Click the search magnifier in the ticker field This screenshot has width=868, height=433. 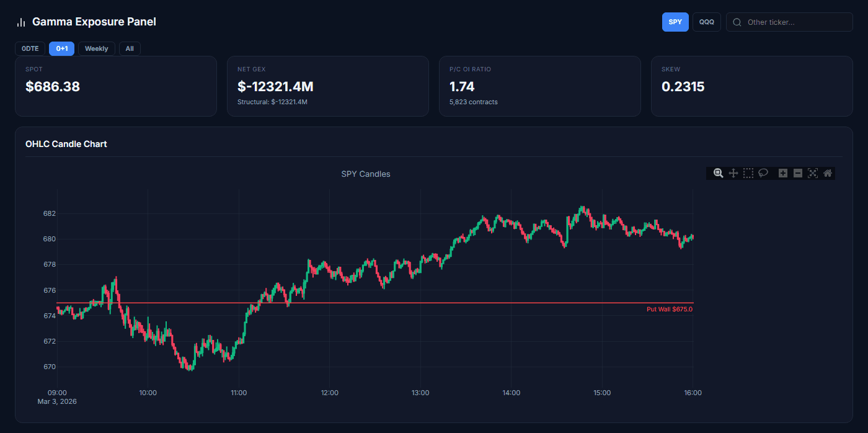(x=737, y=22)
